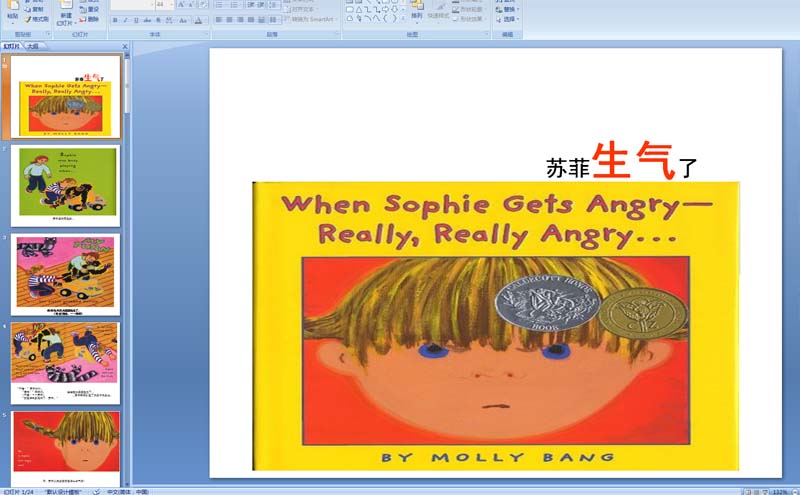The image size is (800, 495).
Task: Open the Arrange (排列) menu
Action: pyautogui.click(x=417, y=10)
